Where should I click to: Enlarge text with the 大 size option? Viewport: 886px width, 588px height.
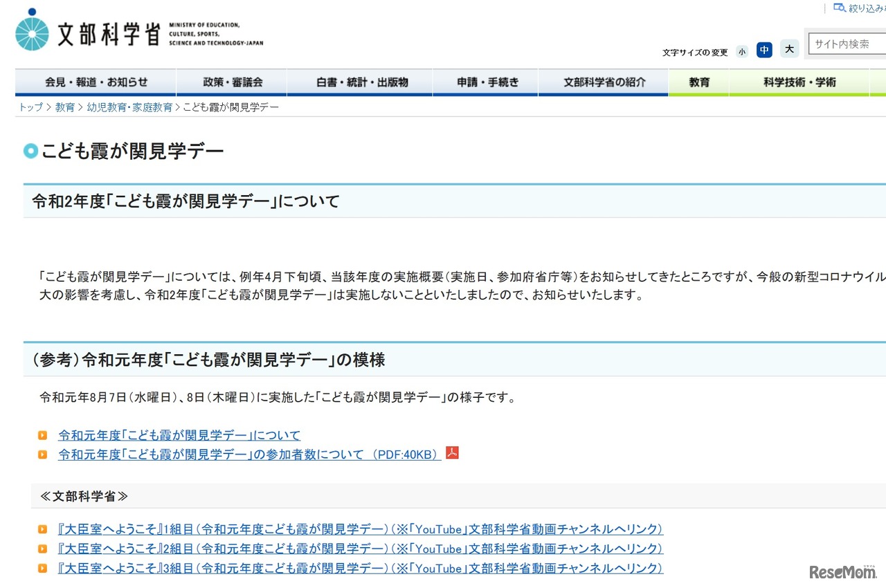(x=788, y=49)
